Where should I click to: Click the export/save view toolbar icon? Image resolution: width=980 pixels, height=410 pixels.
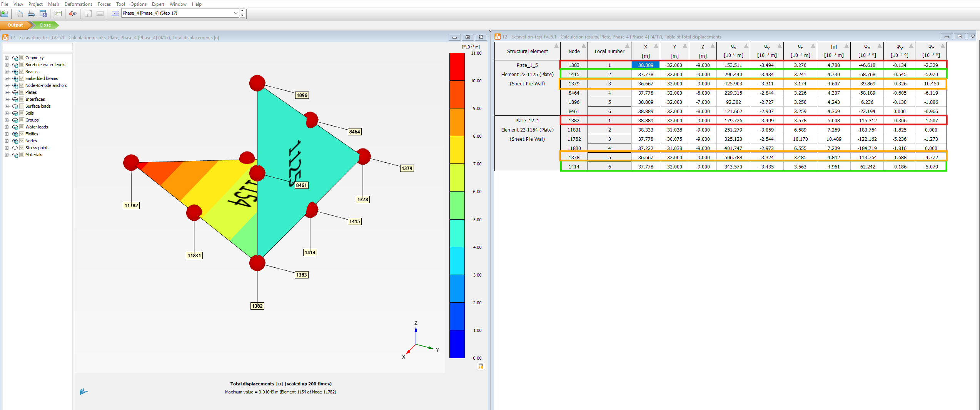click(43, 13)
